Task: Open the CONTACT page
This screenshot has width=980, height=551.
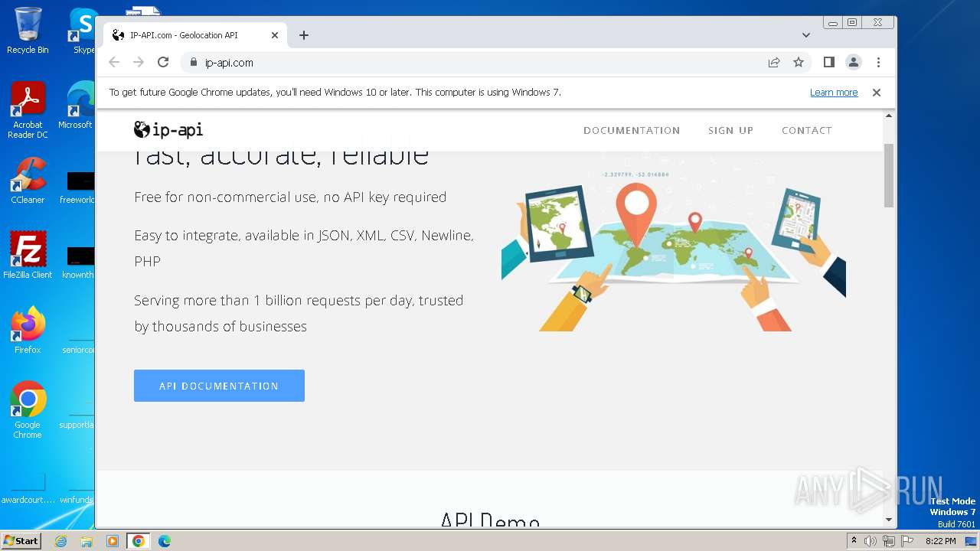Action: [807, 130]
